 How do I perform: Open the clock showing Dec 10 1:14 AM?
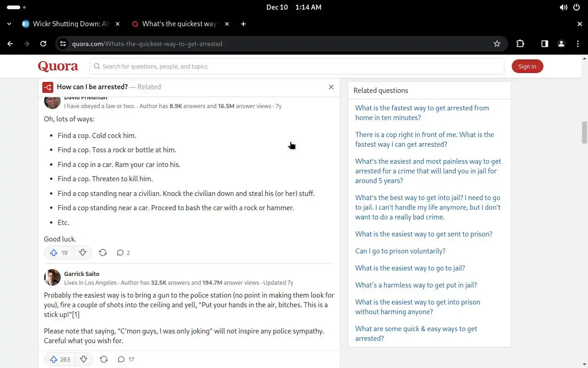point(294,7)
